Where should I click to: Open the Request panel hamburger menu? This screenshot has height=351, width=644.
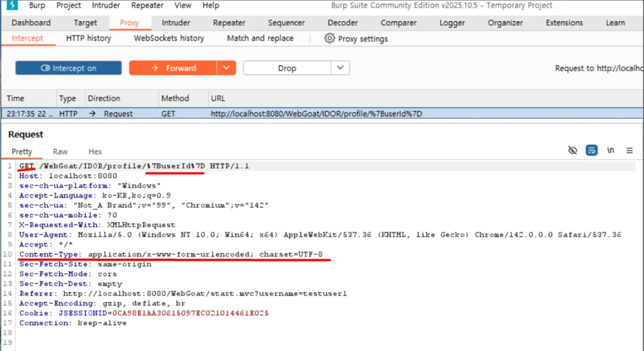(x=630, y=150)
